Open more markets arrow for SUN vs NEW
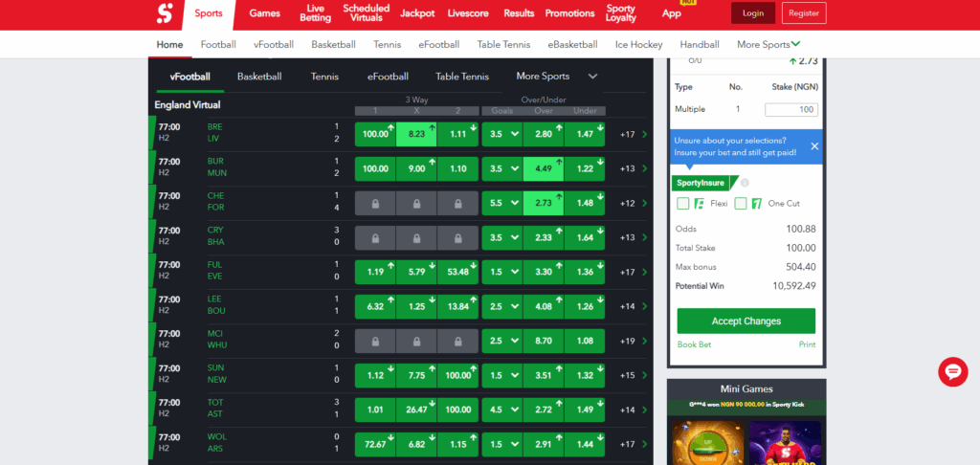 [644, 376]
